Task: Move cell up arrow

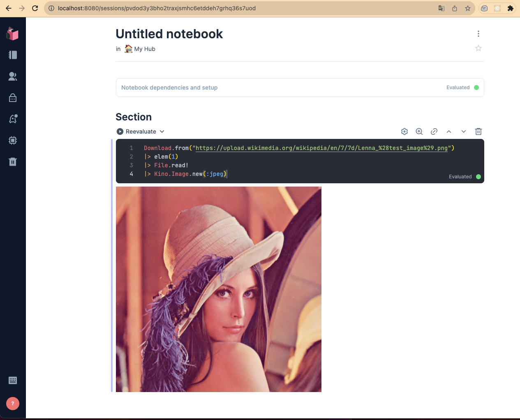Action: tap(449, 132)
